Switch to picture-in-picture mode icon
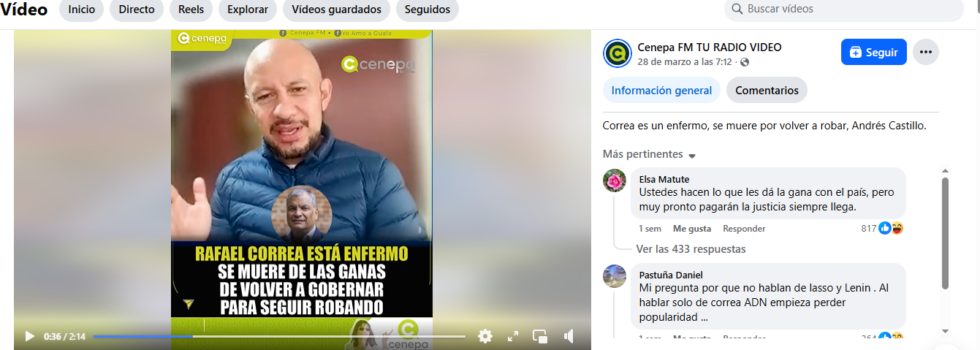980x350 pixels. 540,336
